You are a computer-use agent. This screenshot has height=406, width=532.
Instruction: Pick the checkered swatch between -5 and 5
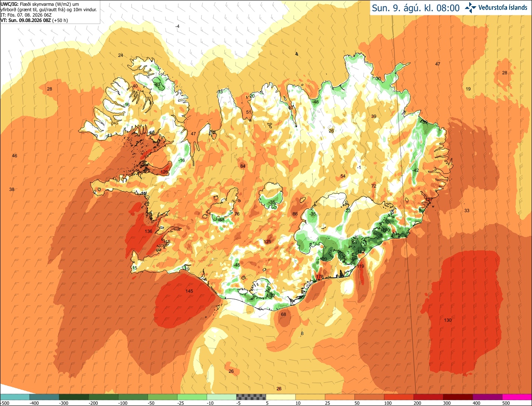coord(251,397)
